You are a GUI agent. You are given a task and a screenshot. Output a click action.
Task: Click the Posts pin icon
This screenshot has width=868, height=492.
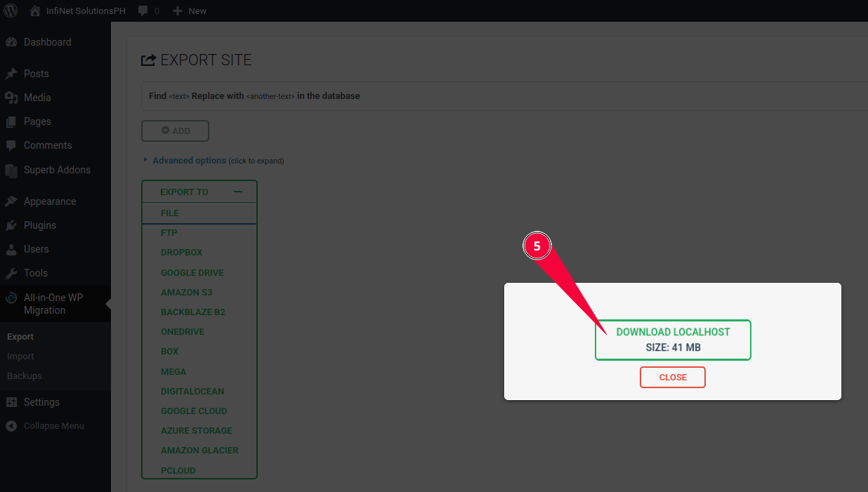pyautogui.click(x=11, y=74)
